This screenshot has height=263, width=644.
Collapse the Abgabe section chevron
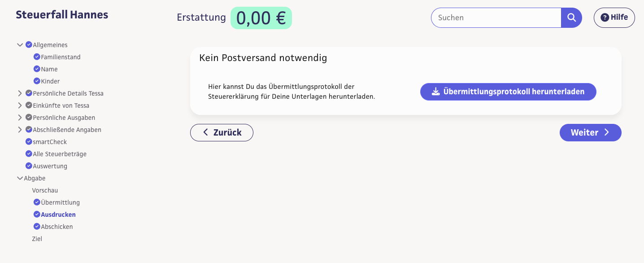click(20, 178)
